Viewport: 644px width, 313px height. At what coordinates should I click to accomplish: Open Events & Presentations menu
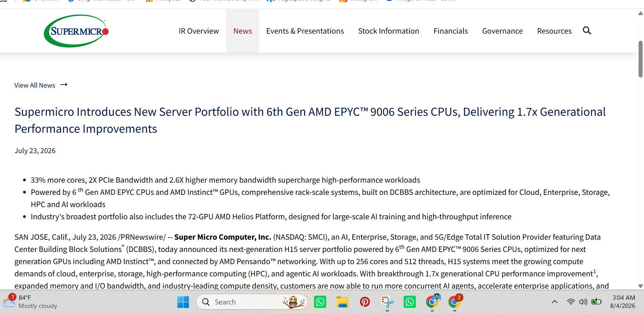point(305,31)
